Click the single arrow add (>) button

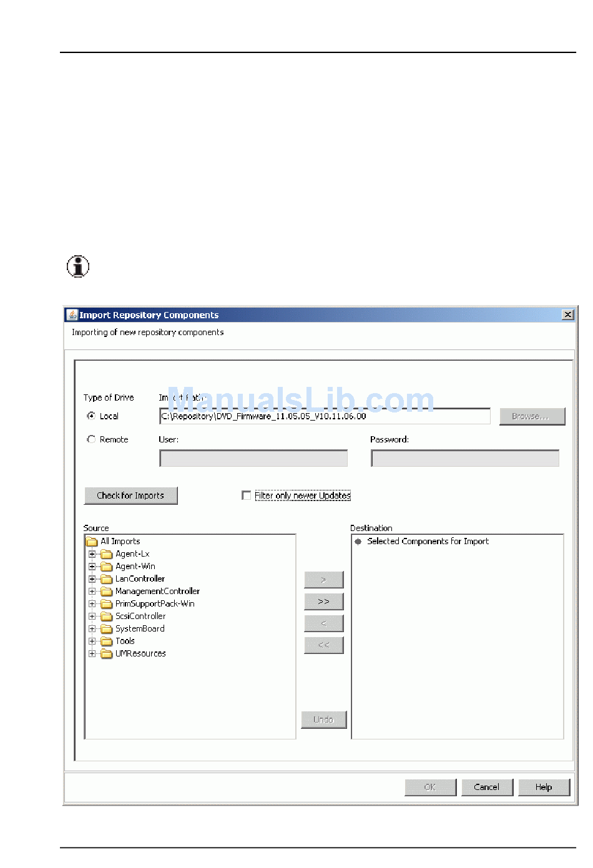point(323,580)
